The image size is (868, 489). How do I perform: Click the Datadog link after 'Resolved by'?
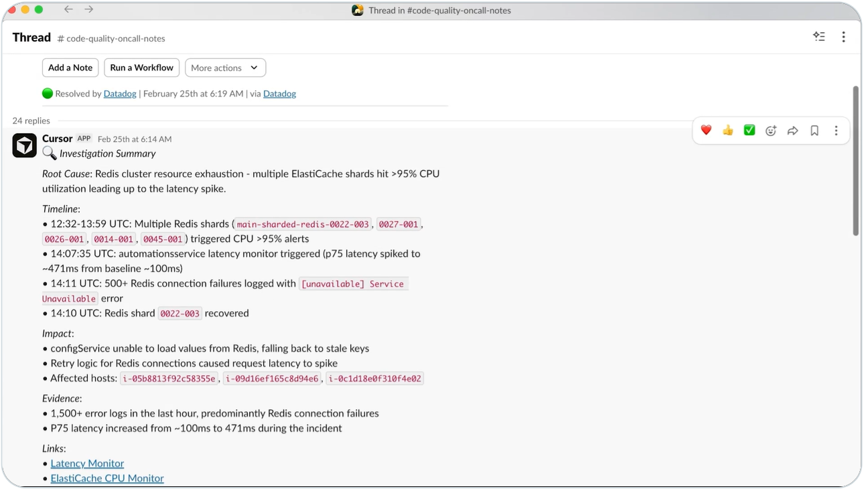click(x=120, y=94)
